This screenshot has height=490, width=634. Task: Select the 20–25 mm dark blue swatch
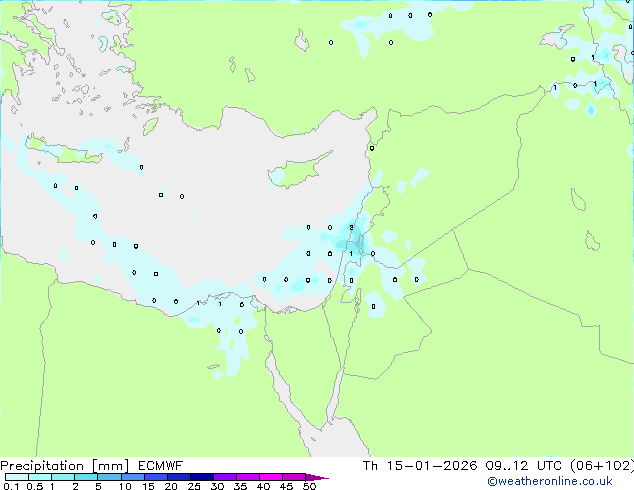(178, 477)
